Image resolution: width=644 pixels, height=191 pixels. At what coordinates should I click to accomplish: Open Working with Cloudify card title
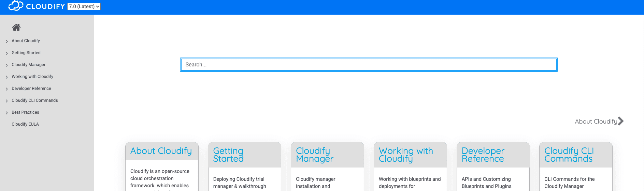coord(406,155)
